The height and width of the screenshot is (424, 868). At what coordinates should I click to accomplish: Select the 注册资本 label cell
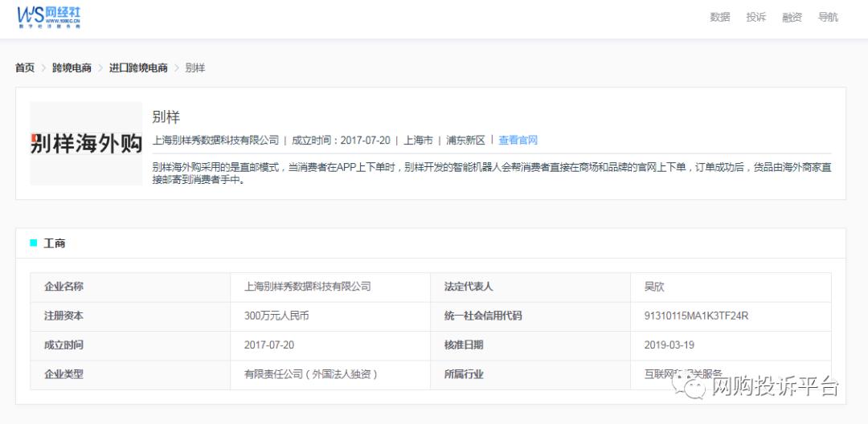click(x=130, y=316)
